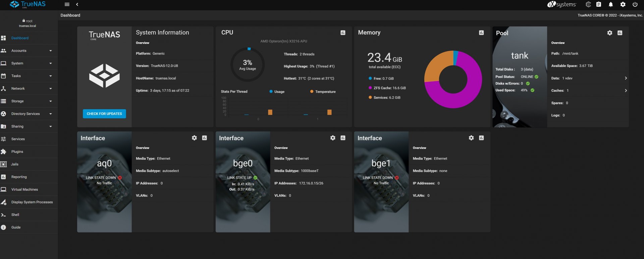Viewport: 644px width, 259px height.
Task: Click the orange Temperature legend dot
Action: 312,92
